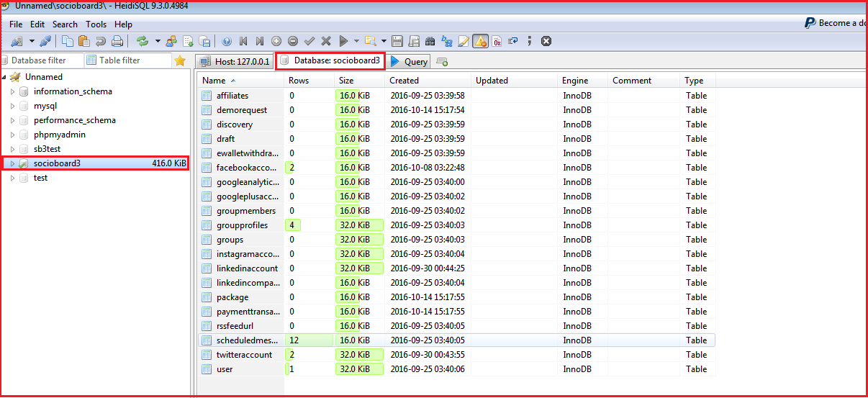The height and width of the screenshot is (398, 868).
Task: Expand the sb3test database node
Action: click(12, 149)
